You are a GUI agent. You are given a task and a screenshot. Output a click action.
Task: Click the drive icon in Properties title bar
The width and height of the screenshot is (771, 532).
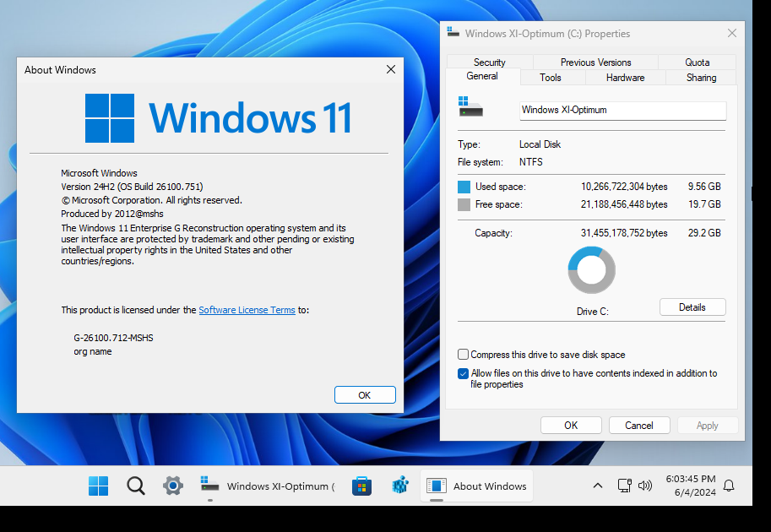click(453, 32)
